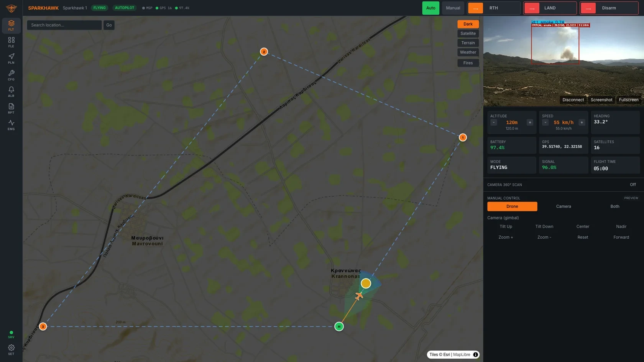Image resolution: width=644 pixels, height=362 pixels.
Task: Select waypoint 1 marker on map
Action: [x=463, y=137]
